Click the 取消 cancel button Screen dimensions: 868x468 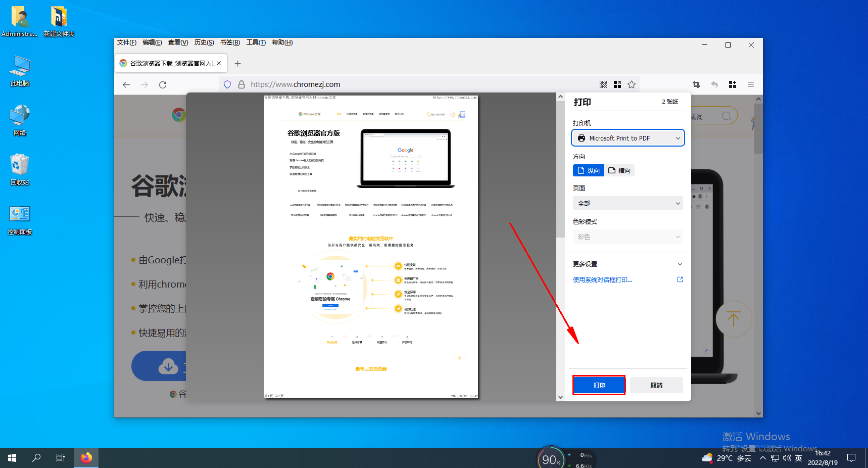click(656, 385)
